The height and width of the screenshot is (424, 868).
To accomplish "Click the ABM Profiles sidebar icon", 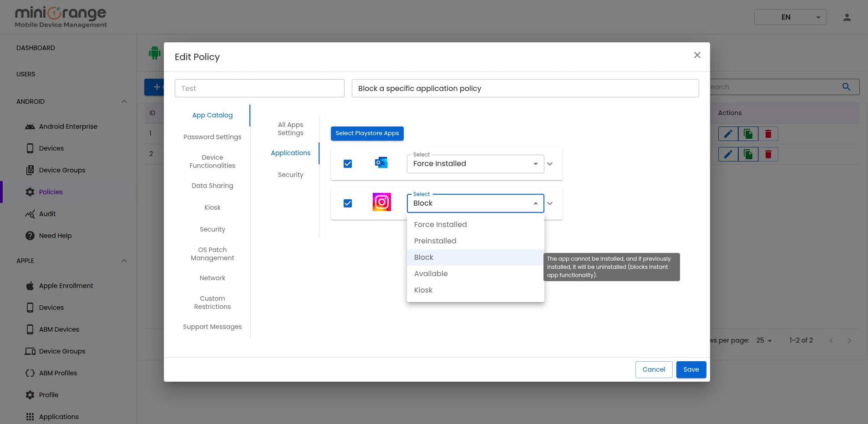I will 29,373.
